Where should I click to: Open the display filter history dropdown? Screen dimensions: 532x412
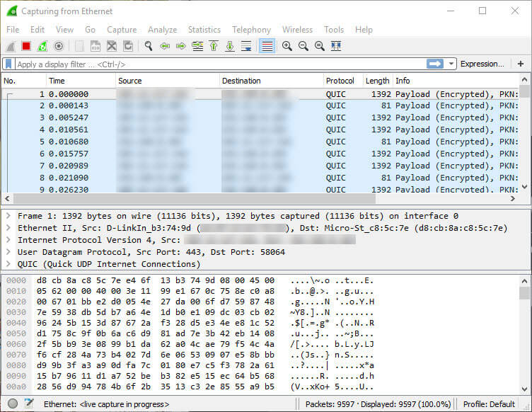pyautogui.click(x=451, y=64)
